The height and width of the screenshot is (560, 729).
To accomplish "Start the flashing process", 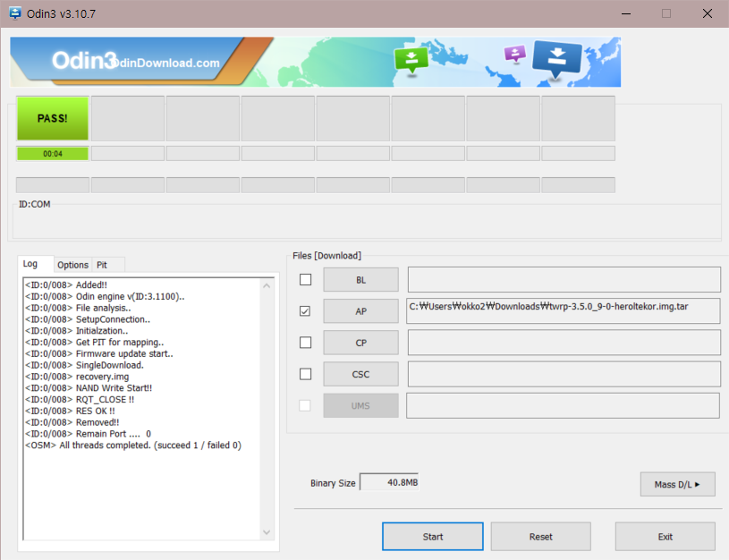I will (x=433, y=536).
